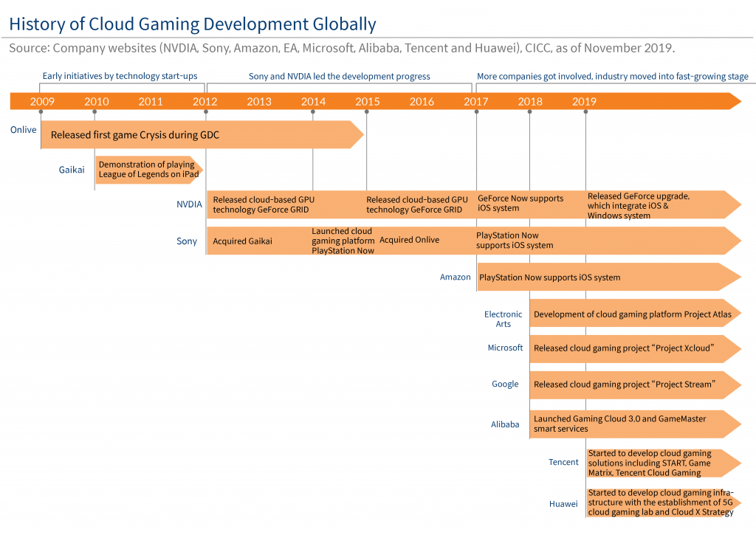Click Tencent's "START, Game Matrix" description

pyautogui.click(x=649, y=463)
